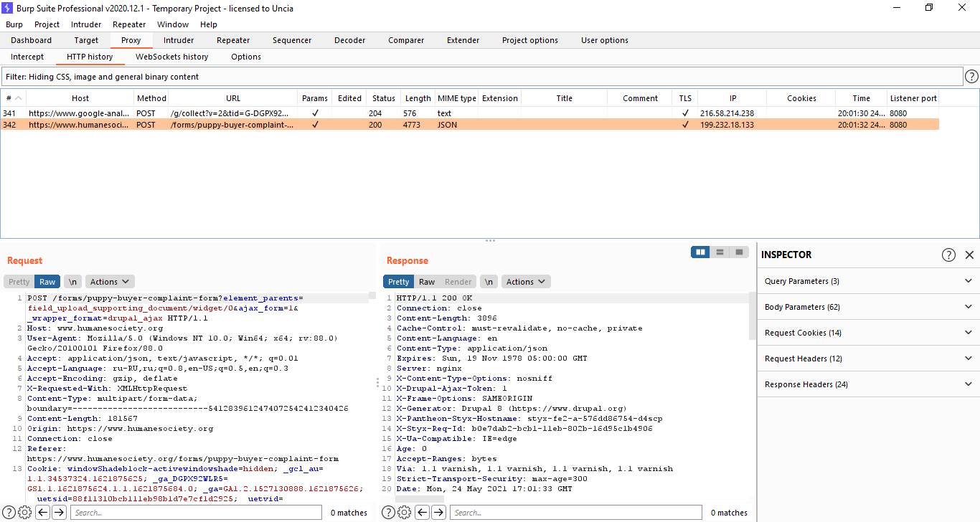Click the Burp Suite logo in title bar

8,8
